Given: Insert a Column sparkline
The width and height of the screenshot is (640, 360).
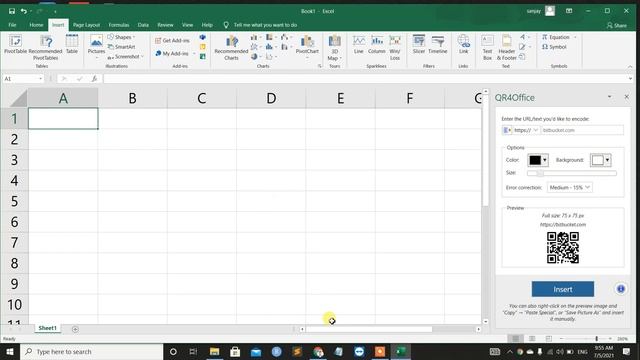Looking at the screenshot, I should click(x=376, y=44).
